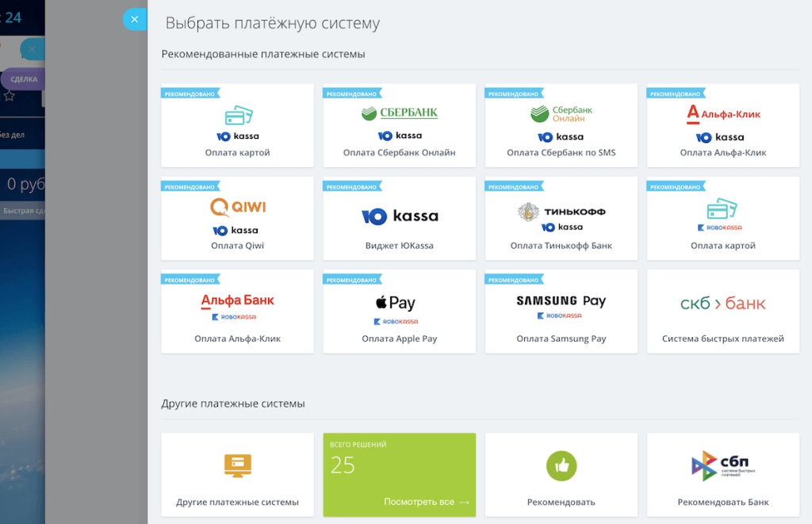
Task: Choose the Samsung Pay tile
Action: point(561,312)
